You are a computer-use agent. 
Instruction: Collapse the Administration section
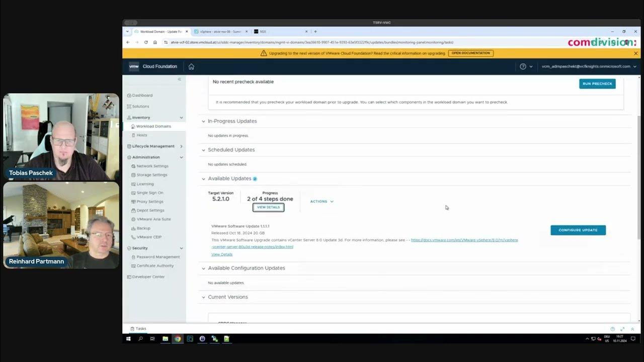(x=181, y=157)
